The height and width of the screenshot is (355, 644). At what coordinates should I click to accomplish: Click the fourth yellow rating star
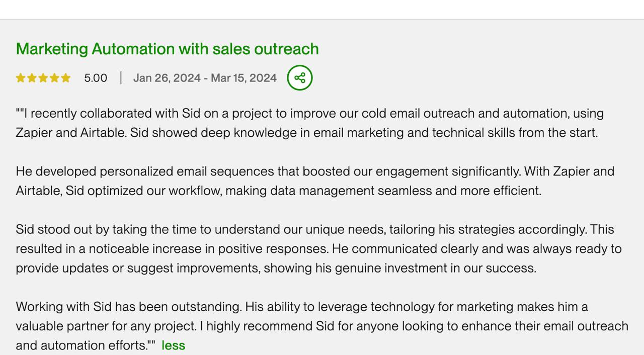[x=54, y=78]
